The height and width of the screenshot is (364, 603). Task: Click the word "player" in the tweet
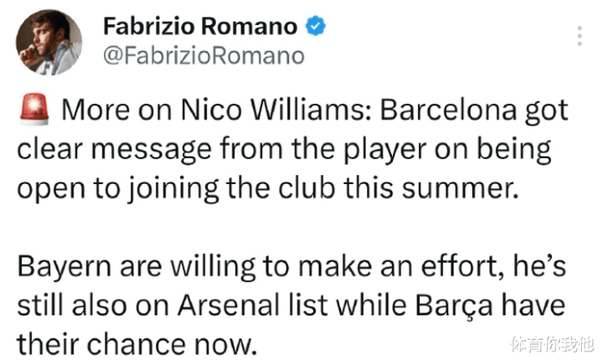click(384, 151)
